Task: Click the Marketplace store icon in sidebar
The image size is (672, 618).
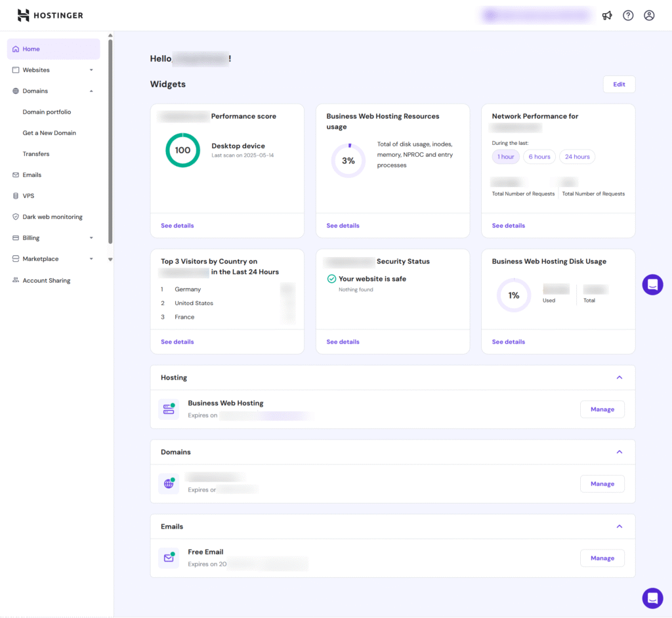Action: tap(16, 259)
